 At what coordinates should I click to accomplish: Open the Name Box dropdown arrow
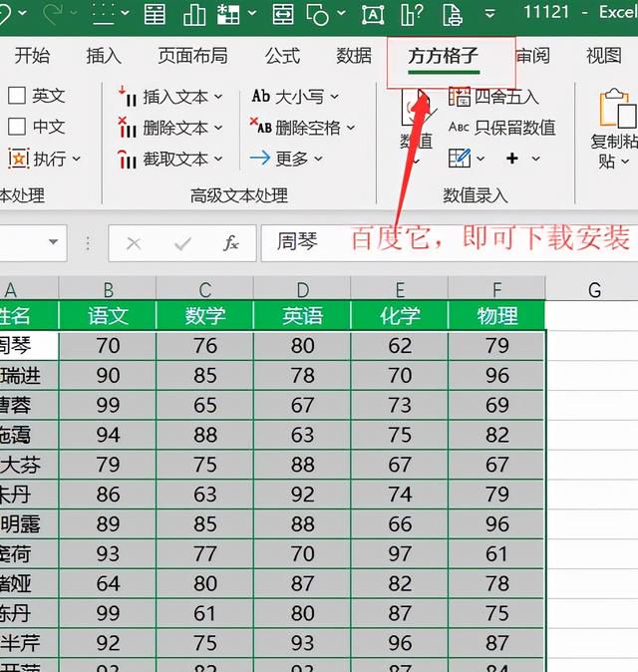click(53, 242)
